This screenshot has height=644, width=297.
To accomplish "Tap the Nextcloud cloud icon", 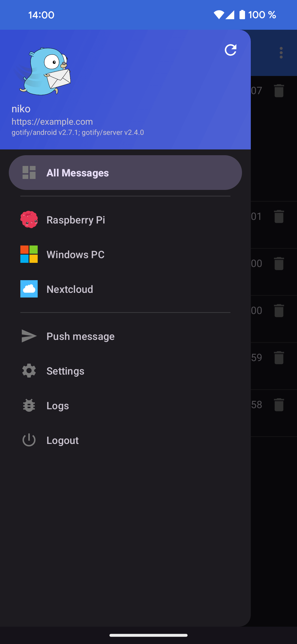I will (x=29, y=289).
